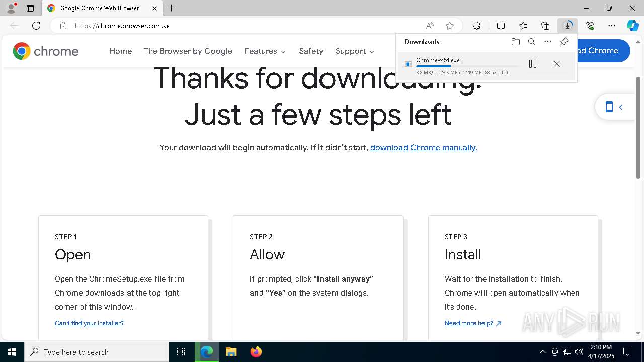The width and height of the screenshot is (644, 362).
Task: Toggle split screen view
Action: 501,26
